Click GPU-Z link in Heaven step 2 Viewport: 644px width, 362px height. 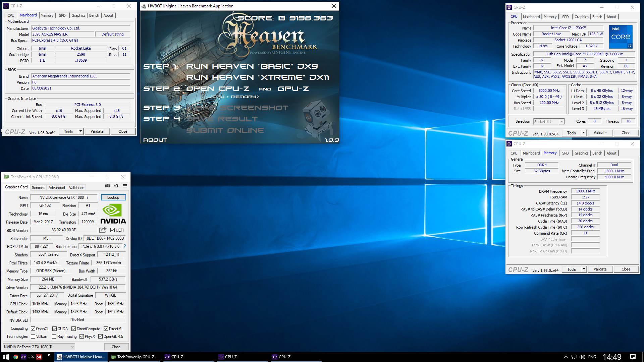(293, 89)
